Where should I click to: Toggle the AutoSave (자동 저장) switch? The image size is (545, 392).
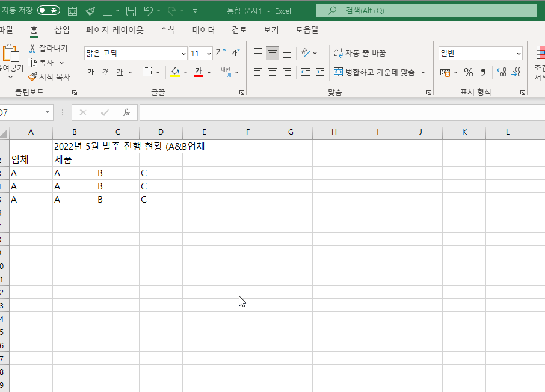pos(49,11)
